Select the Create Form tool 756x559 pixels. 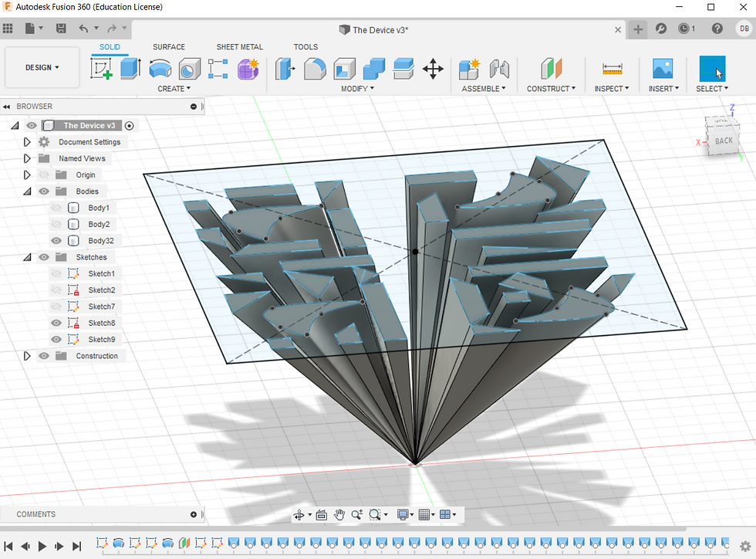coord(248,69)
